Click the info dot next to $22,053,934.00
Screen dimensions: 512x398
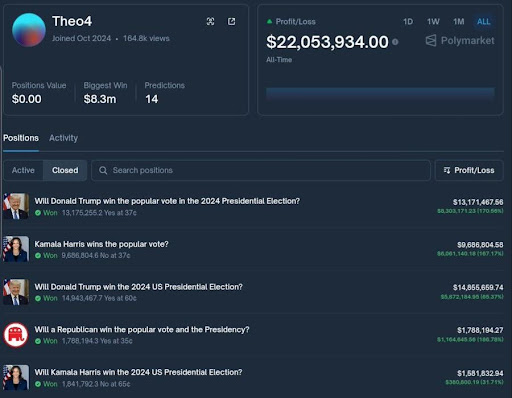395,42
